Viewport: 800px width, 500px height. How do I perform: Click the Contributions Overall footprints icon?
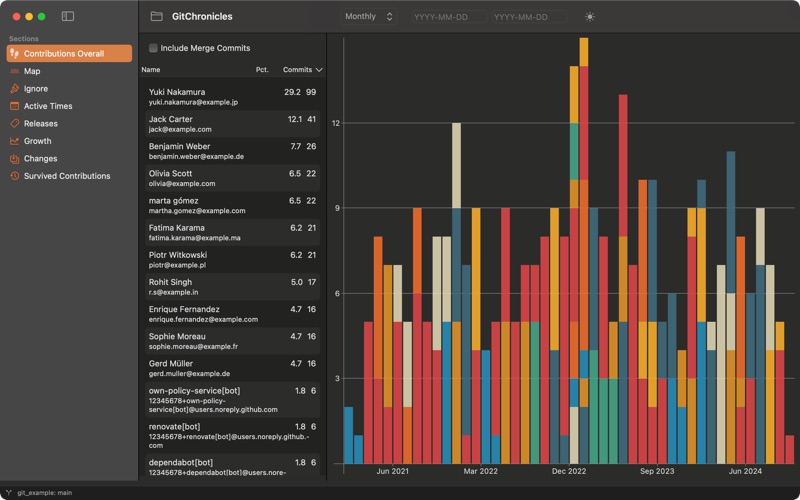[14, 54]
